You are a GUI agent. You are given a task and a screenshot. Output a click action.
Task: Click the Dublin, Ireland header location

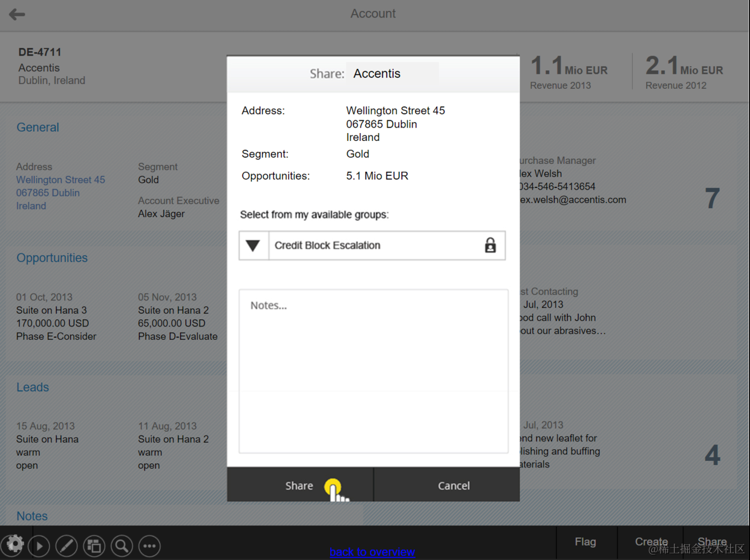(51, 80)
